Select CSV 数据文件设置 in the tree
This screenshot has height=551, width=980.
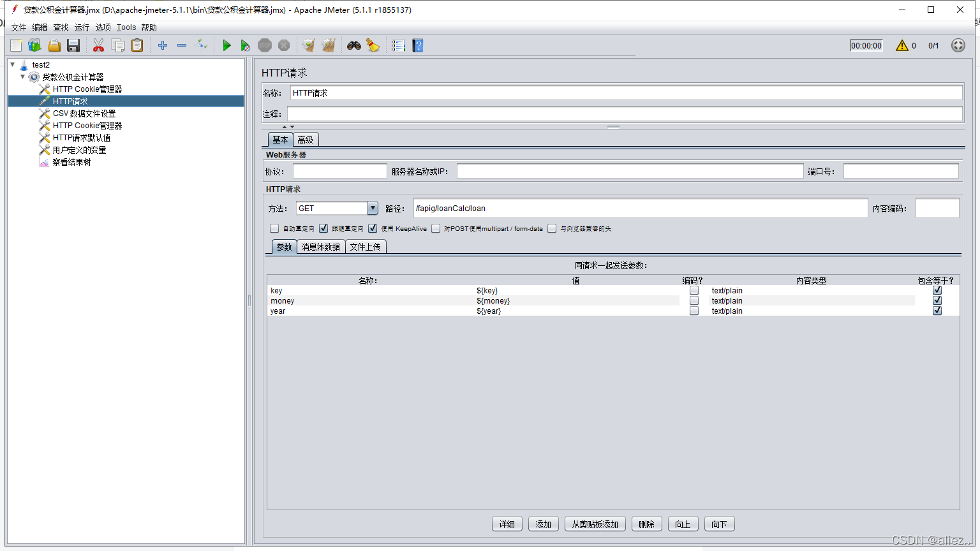[84, 114]
